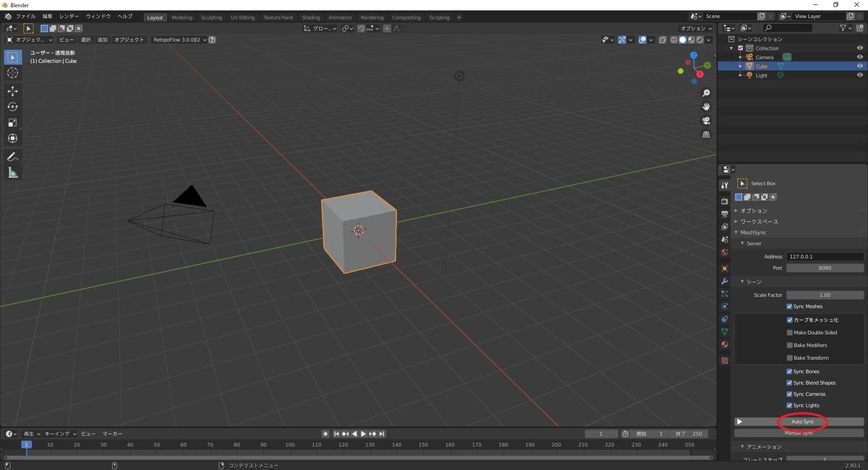Disable the Sync Meshes checkbox
The width and height of the screenshot is (868, 470).
click(x=789, y=306)
